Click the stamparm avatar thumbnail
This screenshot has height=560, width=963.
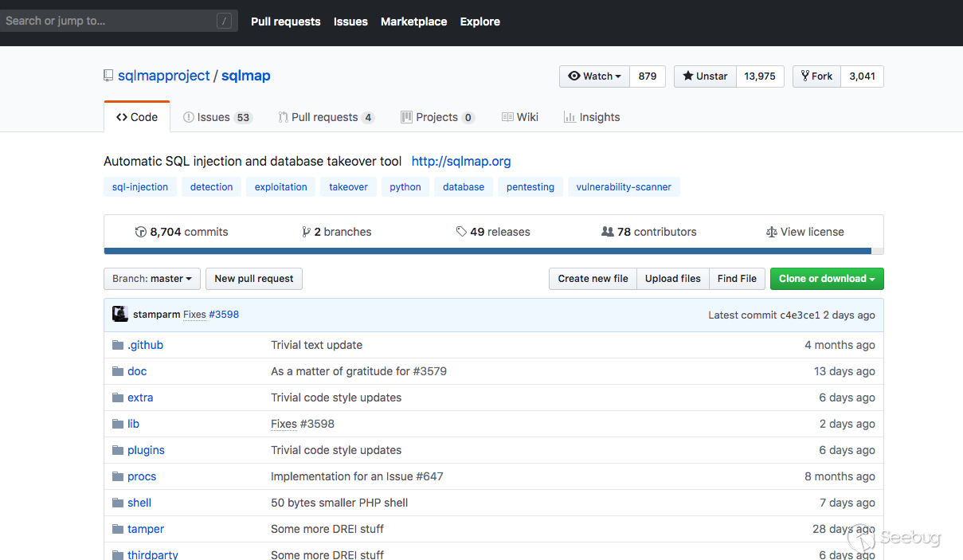120,314
